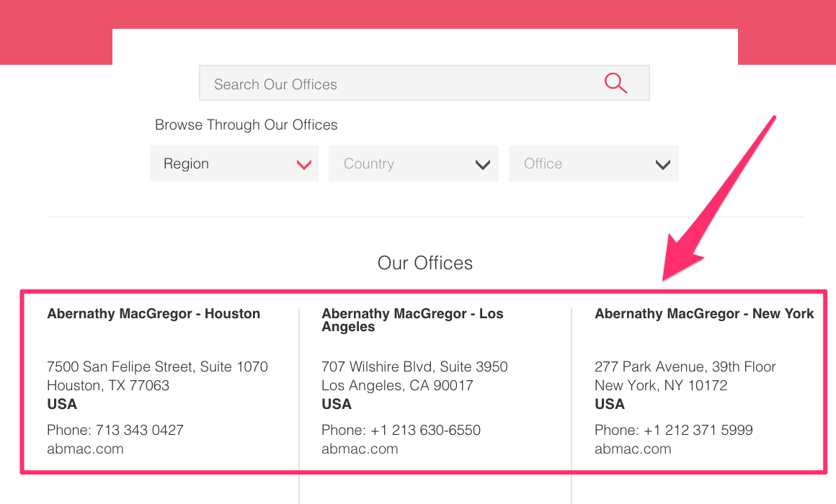Focus the Search Our Offices field
This screenshot has height=504, width=836.
pos(424,83)
